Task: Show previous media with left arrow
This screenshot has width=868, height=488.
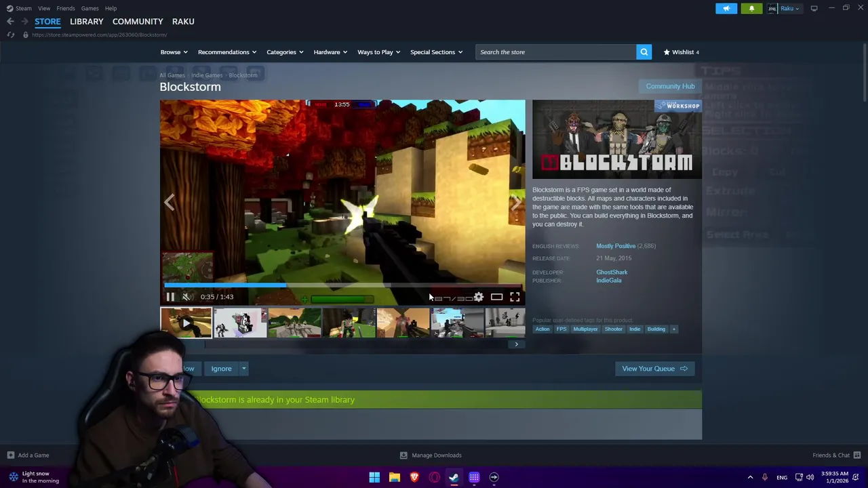Action: click(169, 202)
